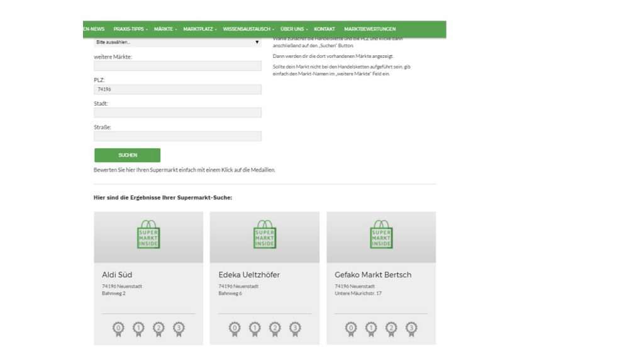Select the Straße input field
The width and height of the screenshot is (644, 362).
pos(177,136)
